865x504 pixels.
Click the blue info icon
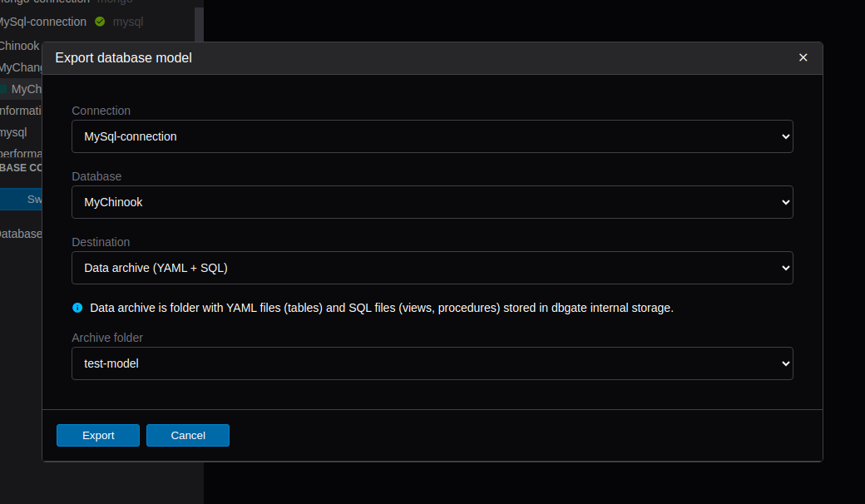coord(77,308)
